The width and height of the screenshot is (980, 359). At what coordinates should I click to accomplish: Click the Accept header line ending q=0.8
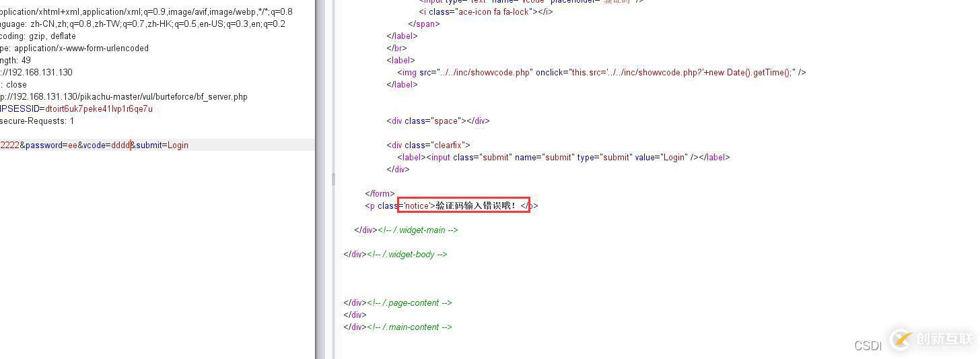tap(146, 12)
